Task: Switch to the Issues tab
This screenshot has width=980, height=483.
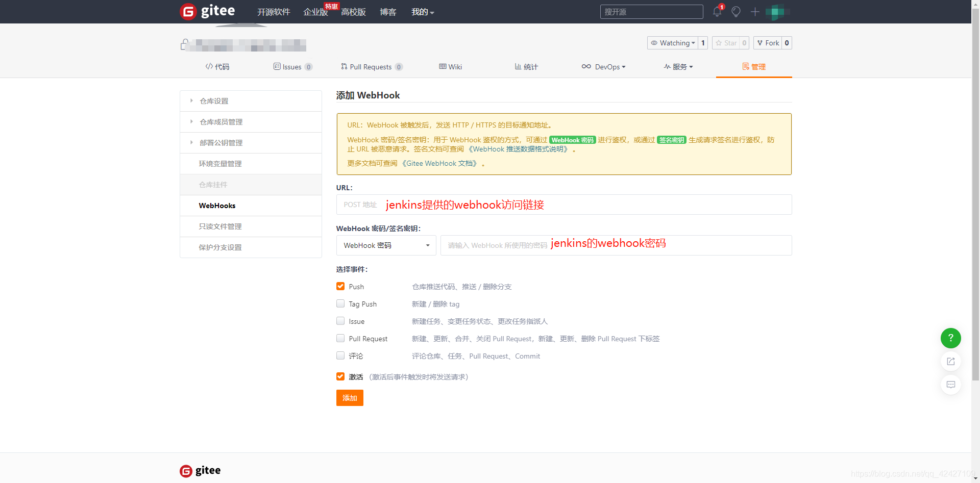Action: click(293, 67)
